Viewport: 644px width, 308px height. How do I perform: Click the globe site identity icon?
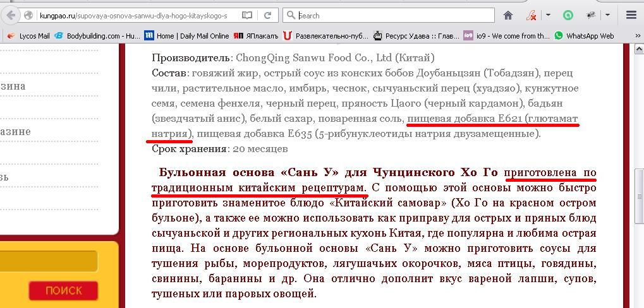click(28, 16)
